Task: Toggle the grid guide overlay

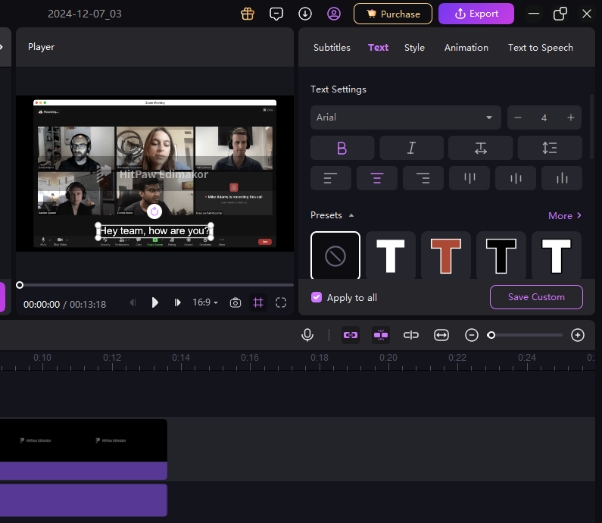Action: [x=258, y=303]
